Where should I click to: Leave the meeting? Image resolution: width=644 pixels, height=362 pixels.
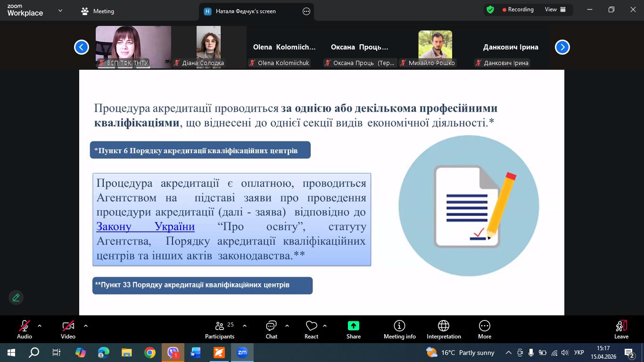621,329
